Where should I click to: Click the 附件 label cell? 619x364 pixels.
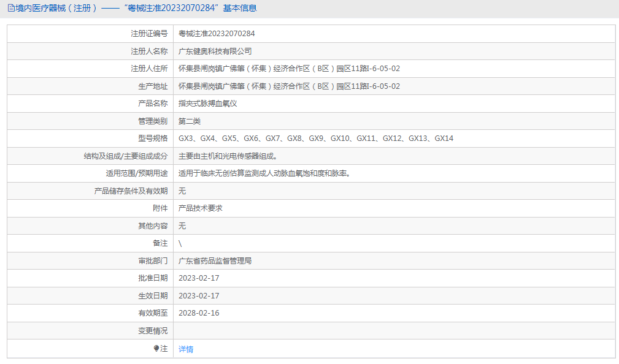click(x=90, y=208)
